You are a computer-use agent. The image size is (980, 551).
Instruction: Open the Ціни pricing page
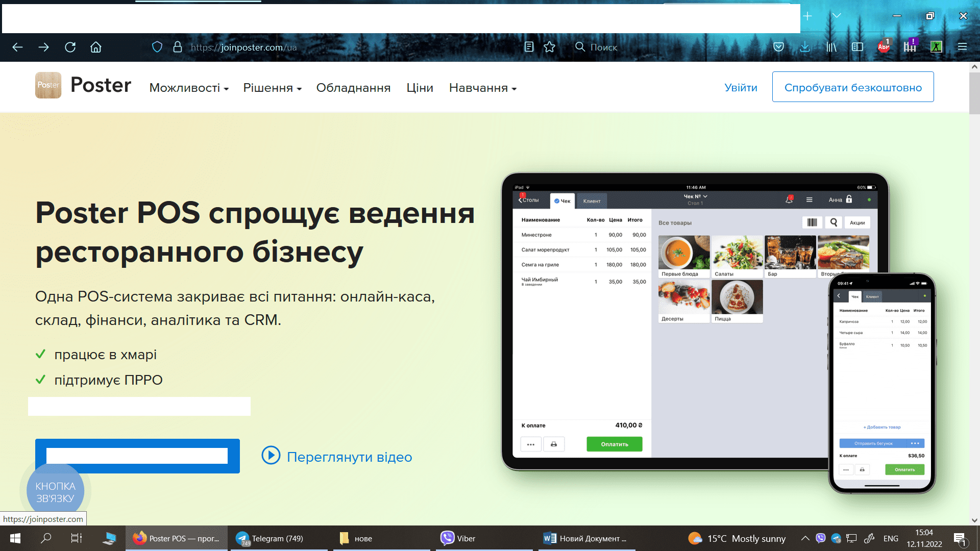pos(420,88)
